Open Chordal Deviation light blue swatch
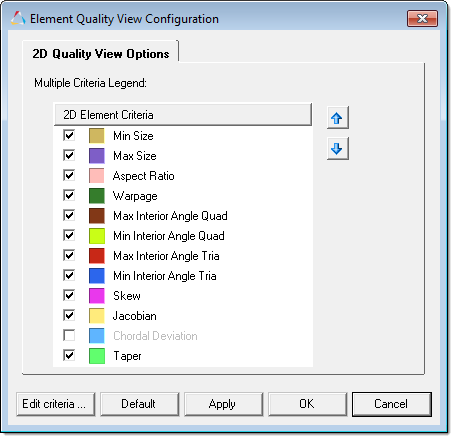The width and height of the screenshot is (454, 439). coord(97,336)
